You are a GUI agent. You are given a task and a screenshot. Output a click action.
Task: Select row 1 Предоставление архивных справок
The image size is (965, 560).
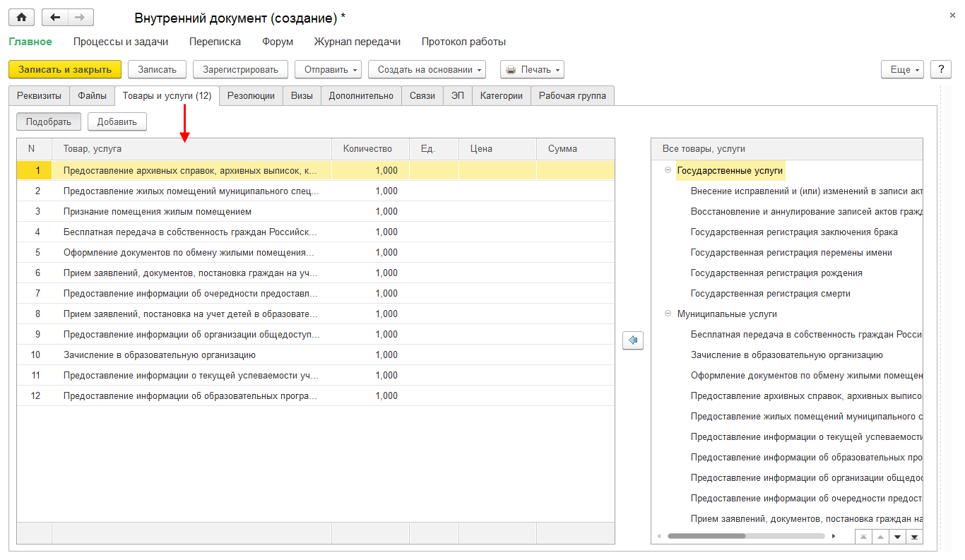(316, 170)
